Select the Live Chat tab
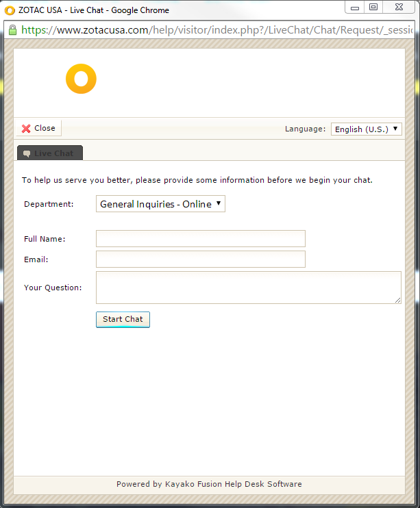The width and height of the screenshot is (420, 508). point(50,153)
